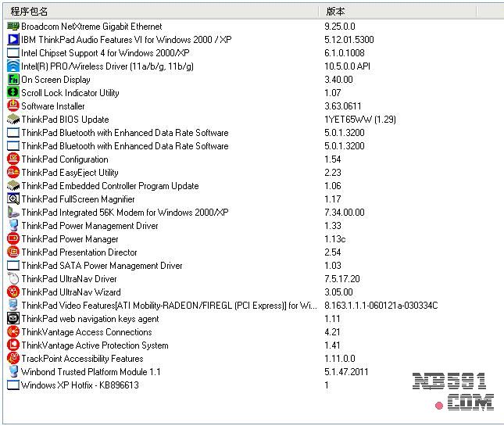
Task: Click version 5.12.01.5300 cell
Action: click(349, 40)
